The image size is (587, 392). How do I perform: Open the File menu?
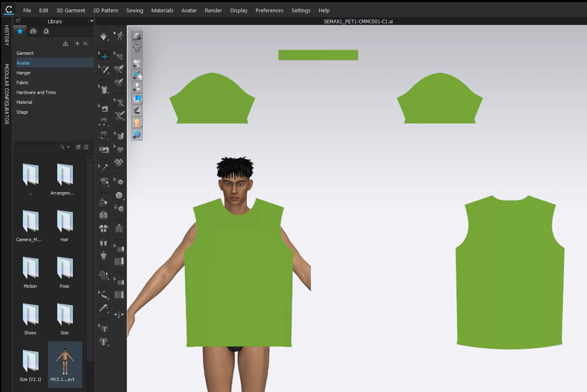pyautogui.click(x=27, y=10)
